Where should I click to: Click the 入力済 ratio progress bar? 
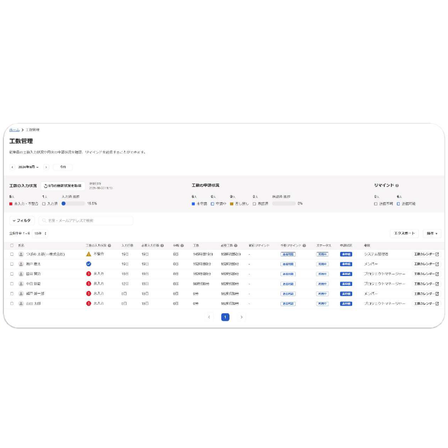pos(73,204)
